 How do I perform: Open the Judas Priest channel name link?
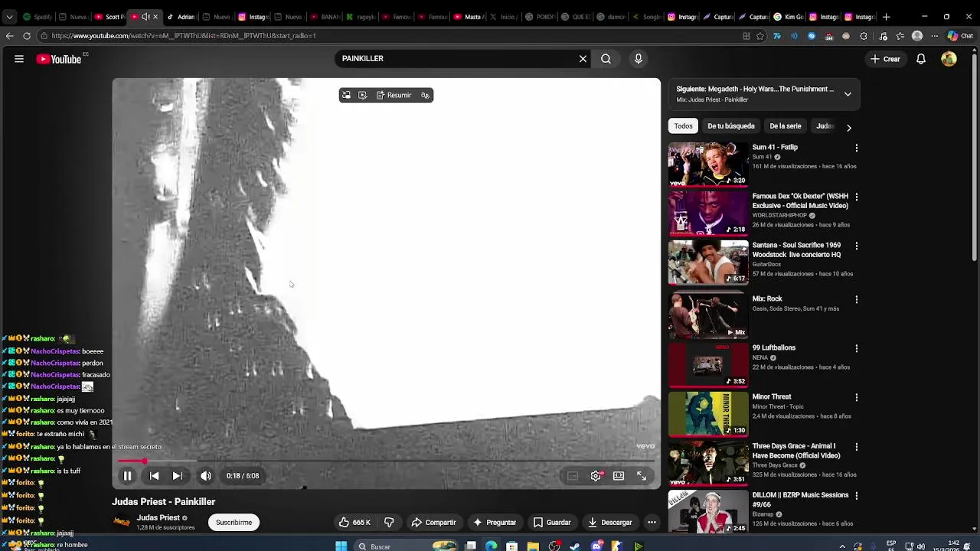click(x=158, y=518)
